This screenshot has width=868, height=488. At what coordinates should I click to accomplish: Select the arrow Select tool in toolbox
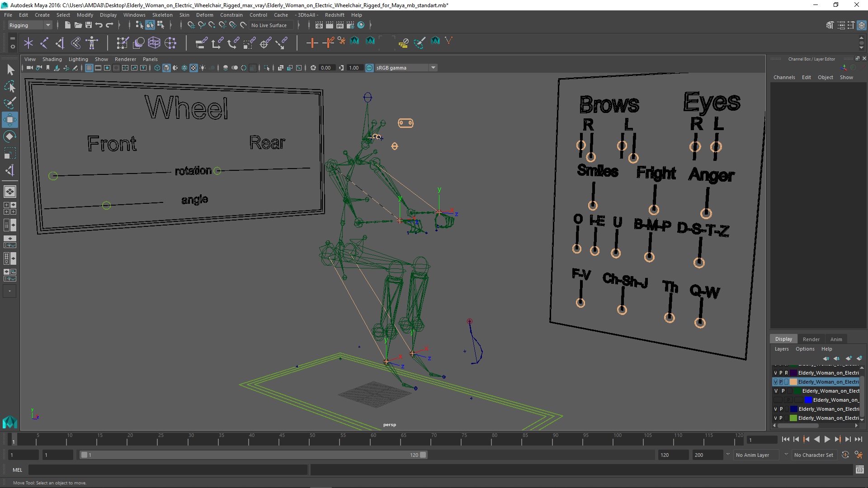coord(10,70)
